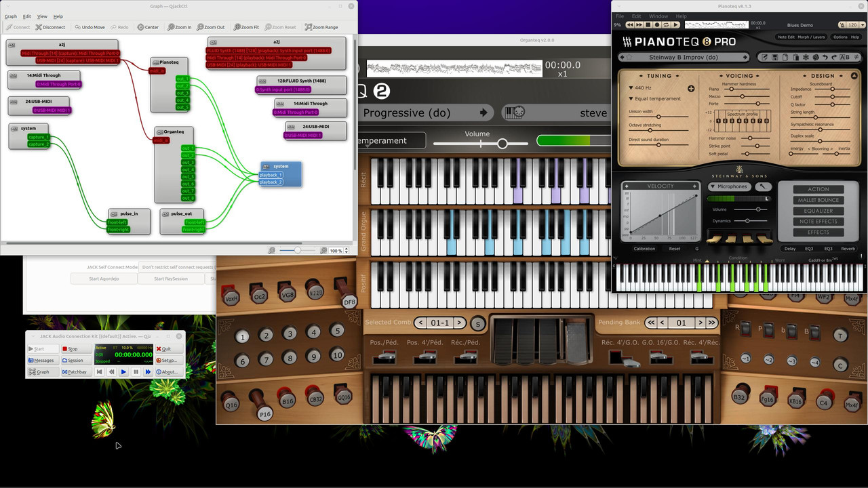This screenshot has height=488, width=868.
Task: Click the record circle in Pianoteq transport
Action: point(657,25)
